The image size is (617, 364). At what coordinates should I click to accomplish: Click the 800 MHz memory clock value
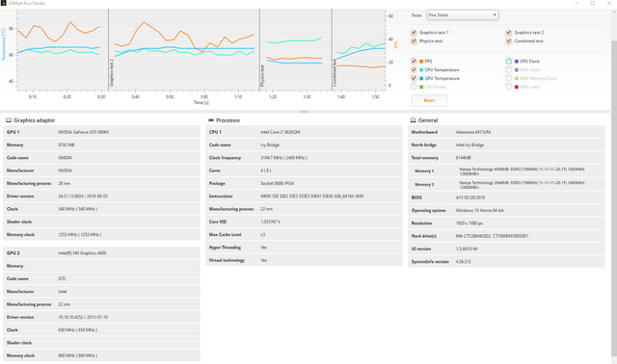point(78,355)
